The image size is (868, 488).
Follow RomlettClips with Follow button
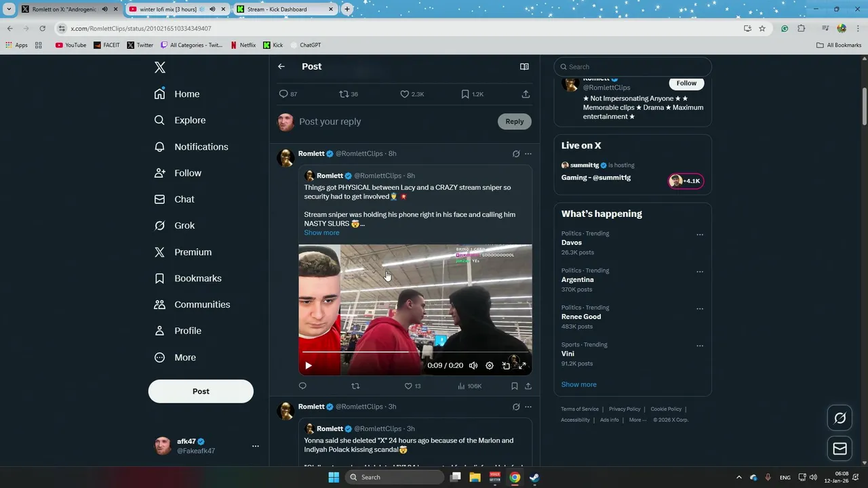pyautogui.click(x=686, y=83)
